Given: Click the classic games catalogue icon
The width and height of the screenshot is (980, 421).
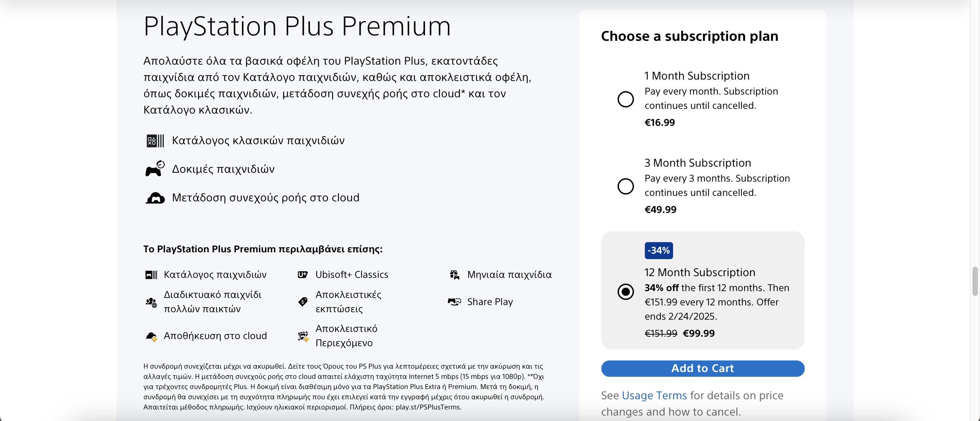Looking at the screenshot, I should click(x=155, y=141).
